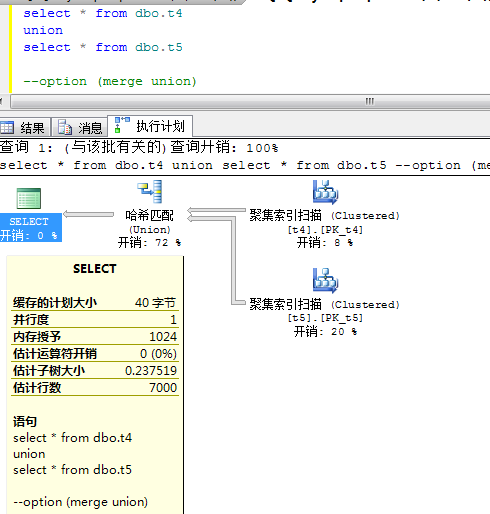490x514 pixels.
Task: Click the 'union' keyword in the editor
Action: tap(43, 30)
